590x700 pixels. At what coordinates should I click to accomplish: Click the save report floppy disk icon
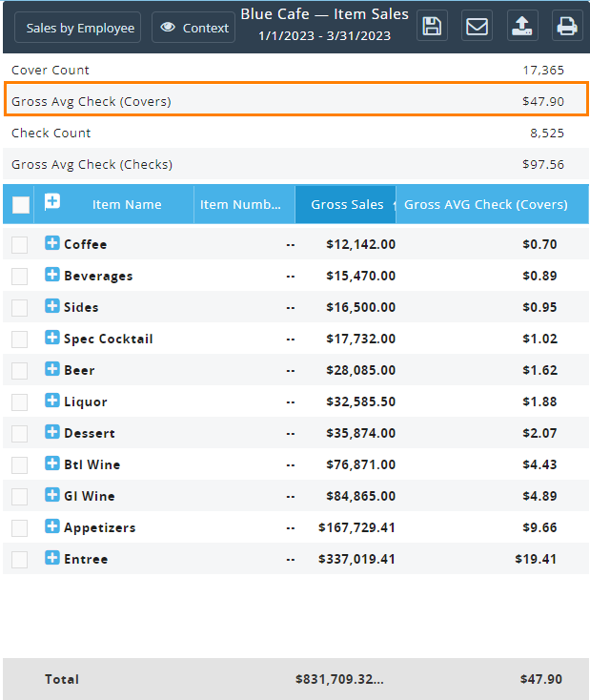pyautogui.click(x=432, y=26)
